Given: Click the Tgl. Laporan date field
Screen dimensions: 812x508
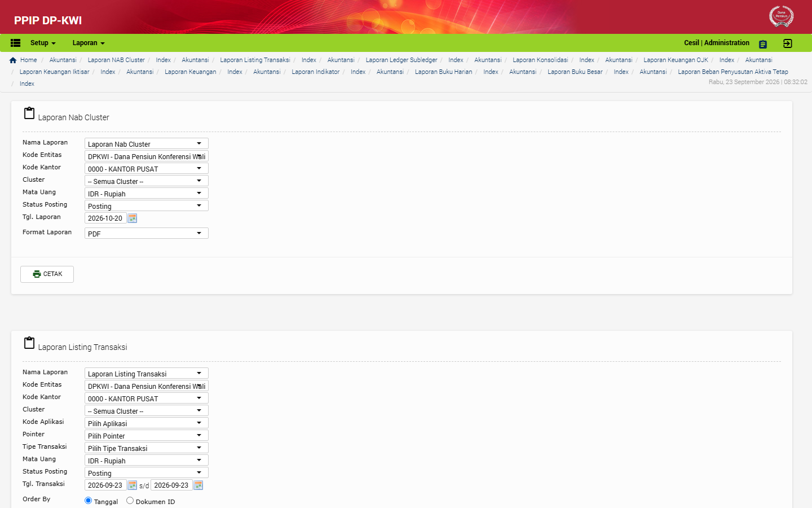Looking at the screenshot, I should click(x=105, y=218).
